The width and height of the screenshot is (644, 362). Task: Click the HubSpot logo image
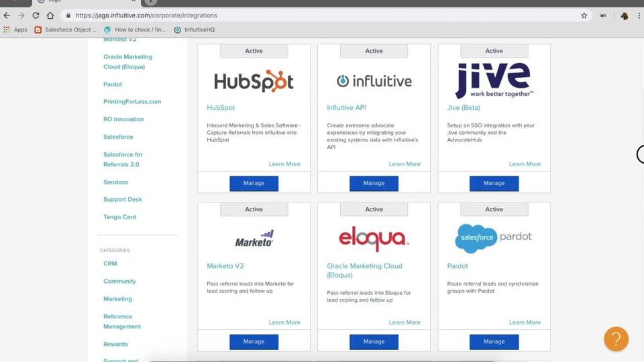[254, 81]
